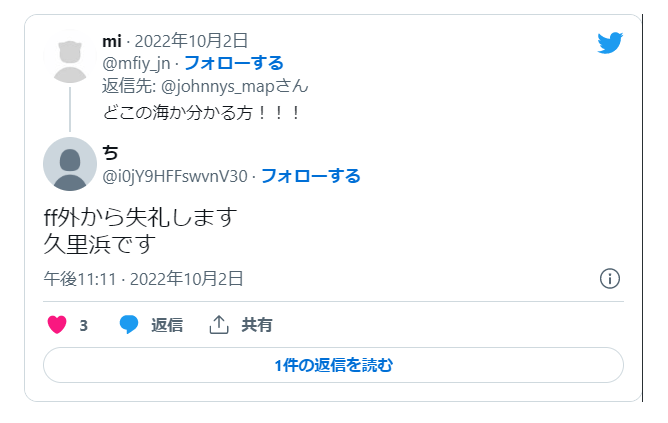Open 1件の返信を読む button
The height and width of the screenshot is (423, 668).
(333, 365)
